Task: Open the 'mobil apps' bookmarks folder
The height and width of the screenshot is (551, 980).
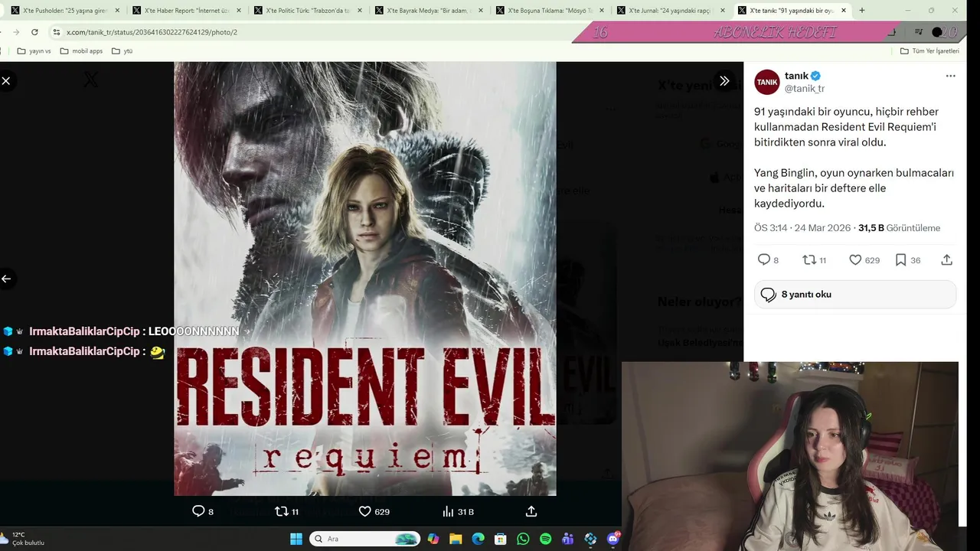Action: click(x=80, y=51)
